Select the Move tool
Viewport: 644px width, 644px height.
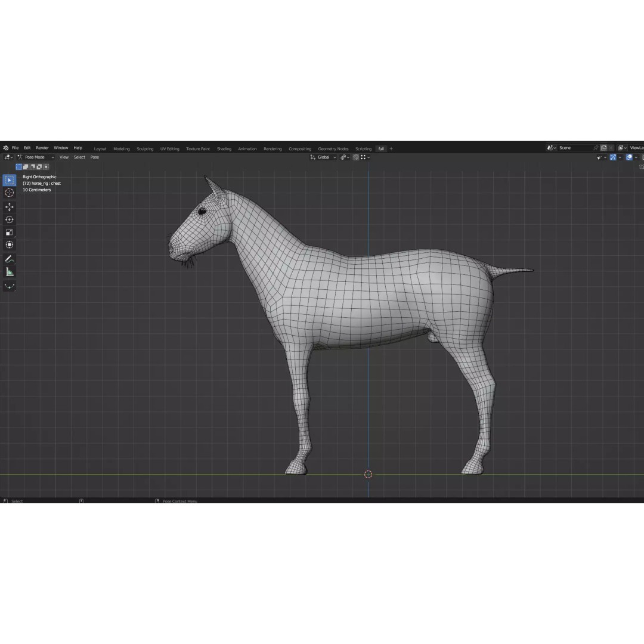(x=10, y=207)
